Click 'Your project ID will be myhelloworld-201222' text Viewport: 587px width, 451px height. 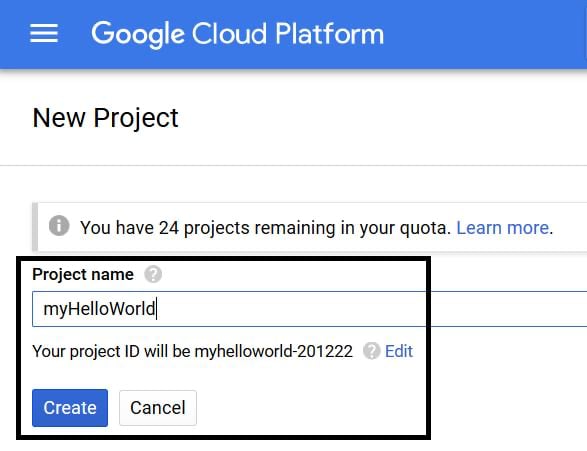(x=192, y=351)
